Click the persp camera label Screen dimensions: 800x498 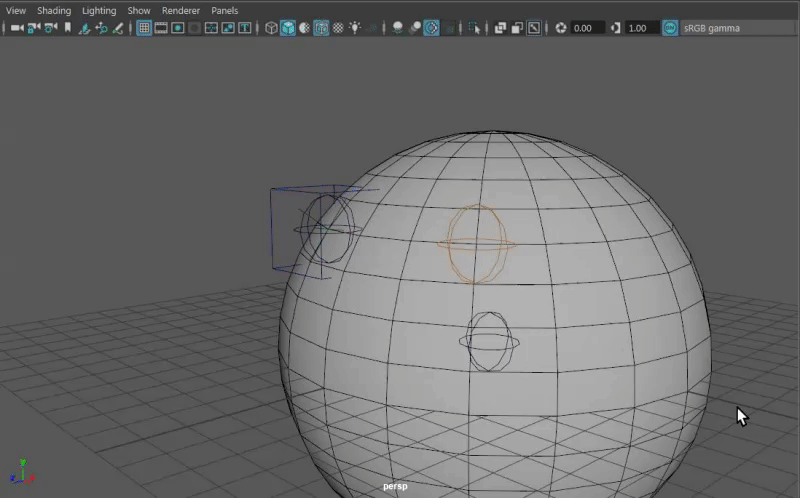(x=395, y=486)
